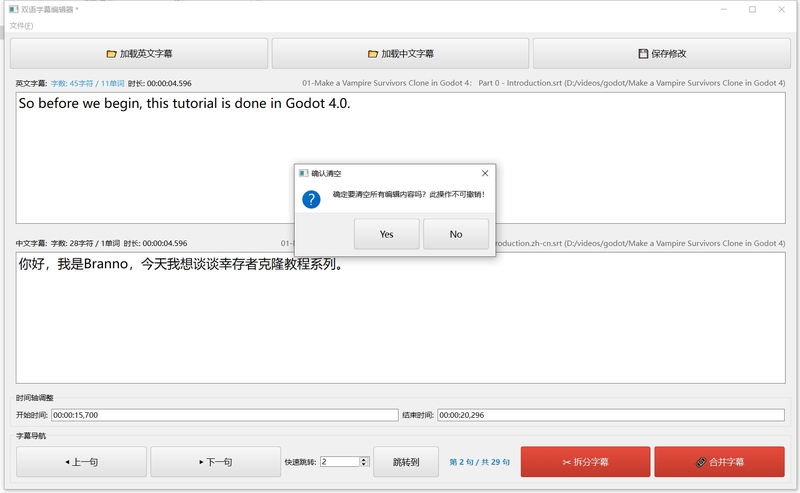This screenshot has width=800, height=493.
Task: Close the 确认清空 dialog with its X
Action: tap(485, 174)
